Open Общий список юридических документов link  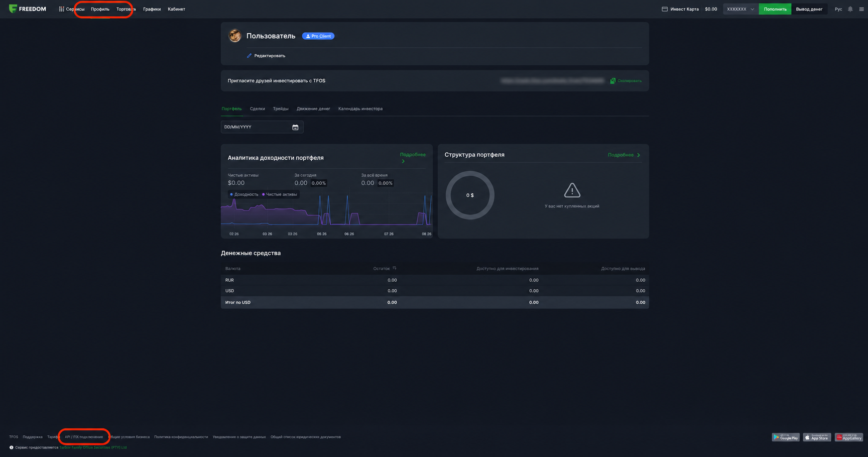pyautogui.click(x=306, y=437)
